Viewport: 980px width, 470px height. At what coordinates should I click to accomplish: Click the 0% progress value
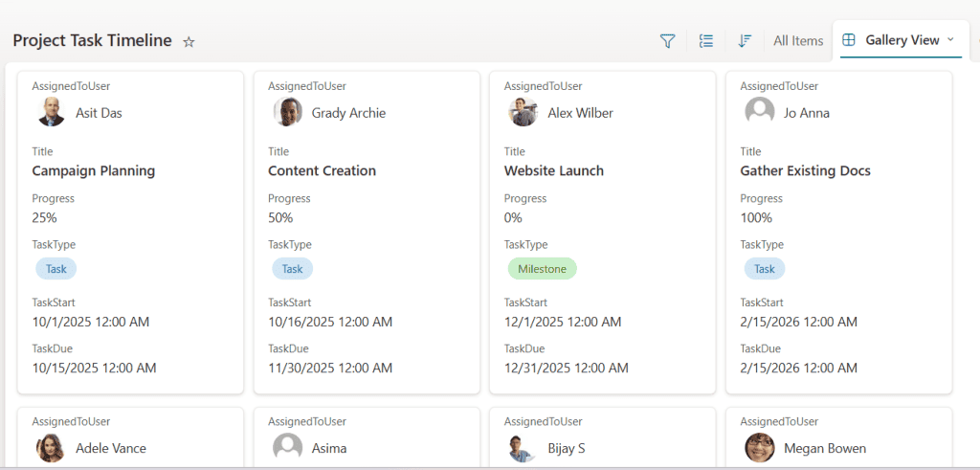513,217
